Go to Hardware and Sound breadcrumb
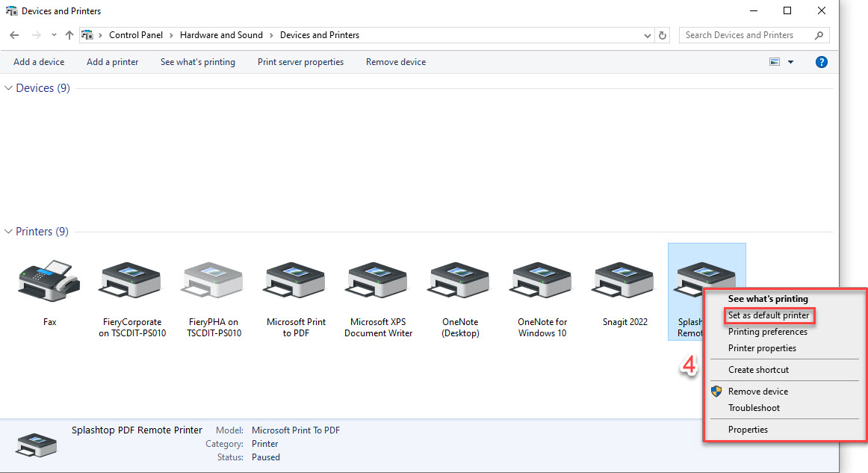Viewport: 868px width, 473px height. 221,35
